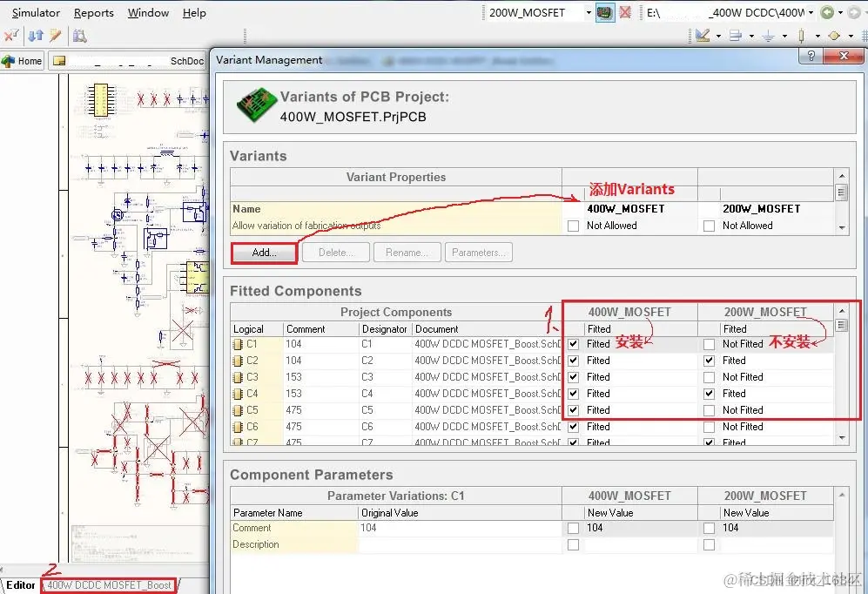Click the Logical column header

click(257, 329)
